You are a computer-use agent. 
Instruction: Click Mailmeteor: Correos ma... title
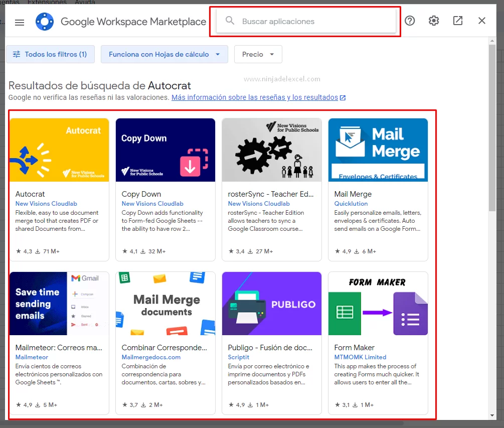pos(59,348)
